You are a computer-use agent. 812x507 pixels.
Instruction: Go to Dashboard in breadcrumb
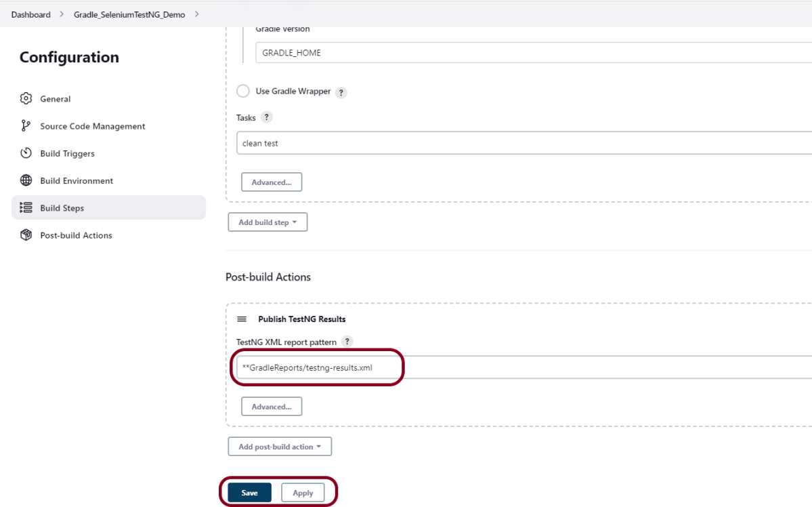click(30, 15)
